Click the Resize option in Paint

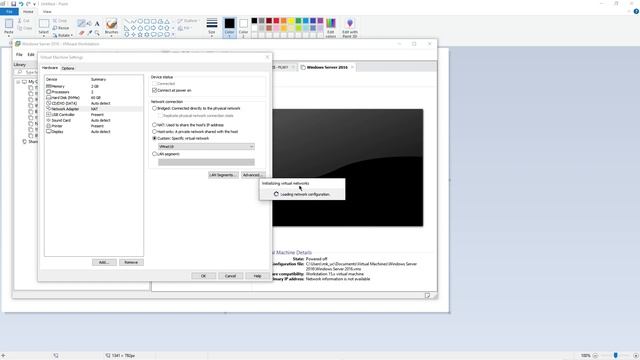coord(60,28)
